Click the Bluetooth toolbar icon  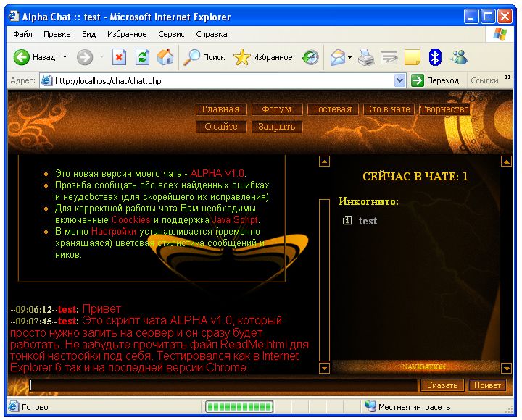coord(435,57)
